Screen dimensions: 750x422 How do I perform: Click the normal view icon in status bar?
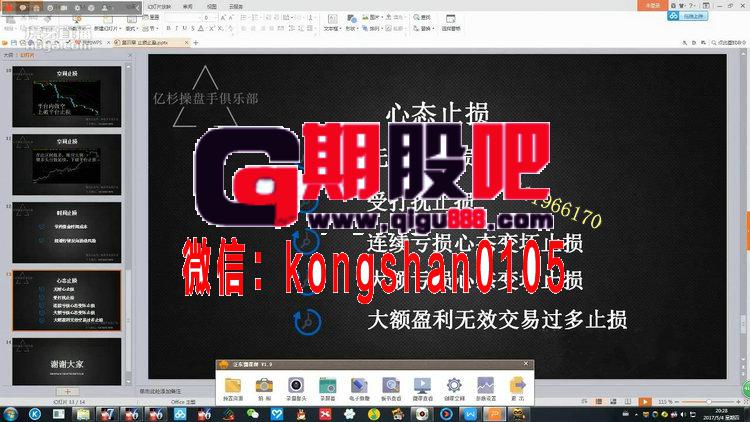598,401
